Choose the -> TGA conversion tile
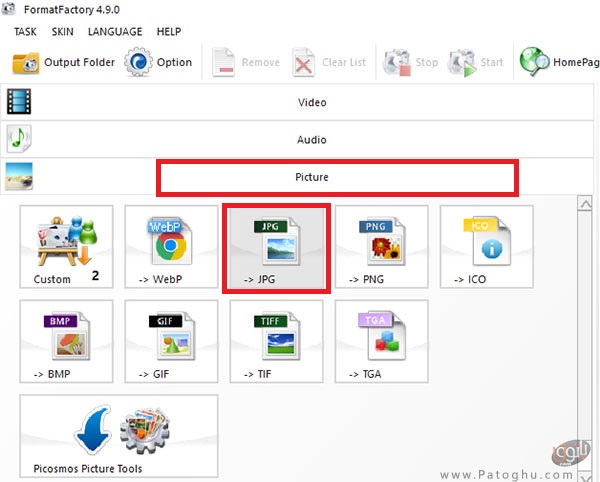 point(382,341)
